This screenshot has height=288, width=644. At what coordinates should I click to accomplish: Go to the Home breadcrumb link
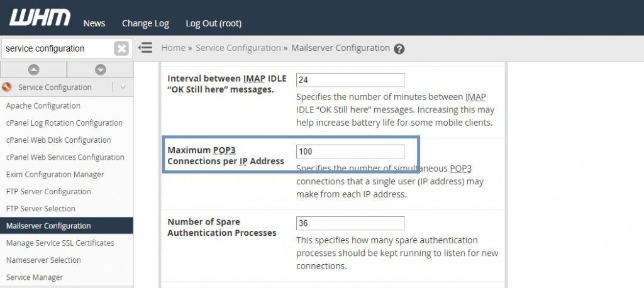tap(173, 48)
